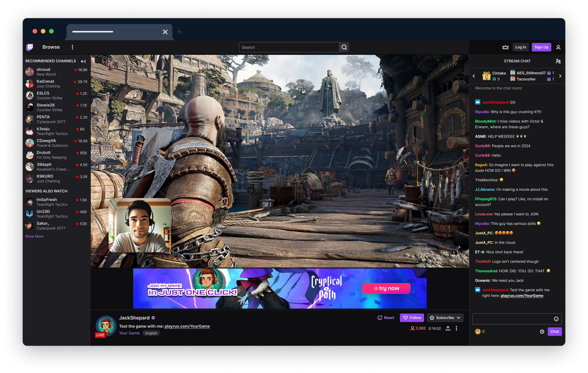Screen dimensions: 588x373
Task: Open the Stewie2K channel
Action: (x=57, y=107)
